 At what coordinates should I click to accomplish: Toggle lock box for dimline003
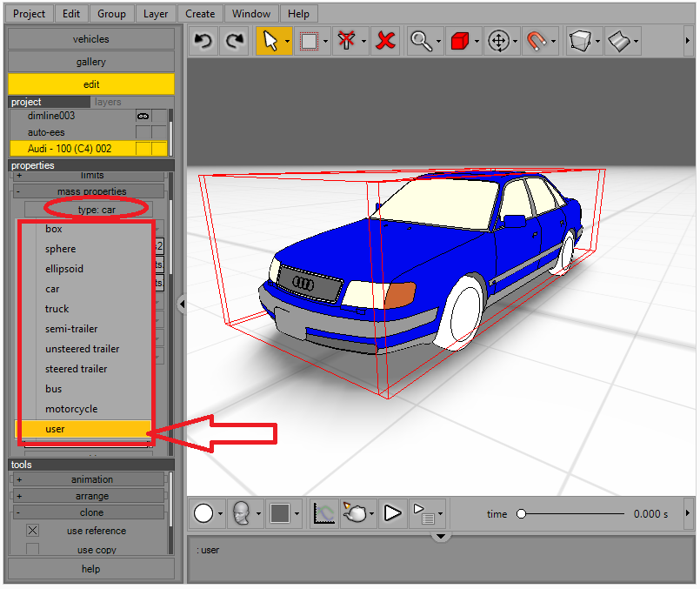[159, 116]
